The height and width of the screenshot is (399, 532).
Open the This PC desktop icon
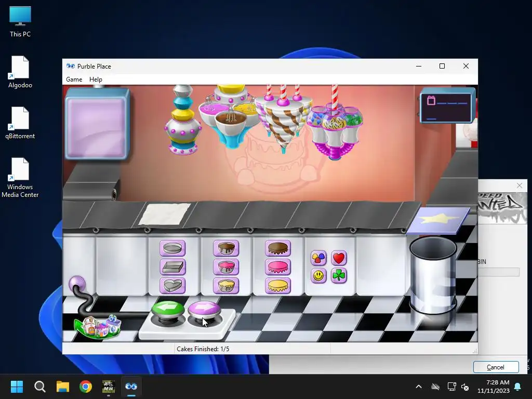(x=20, y=21)
